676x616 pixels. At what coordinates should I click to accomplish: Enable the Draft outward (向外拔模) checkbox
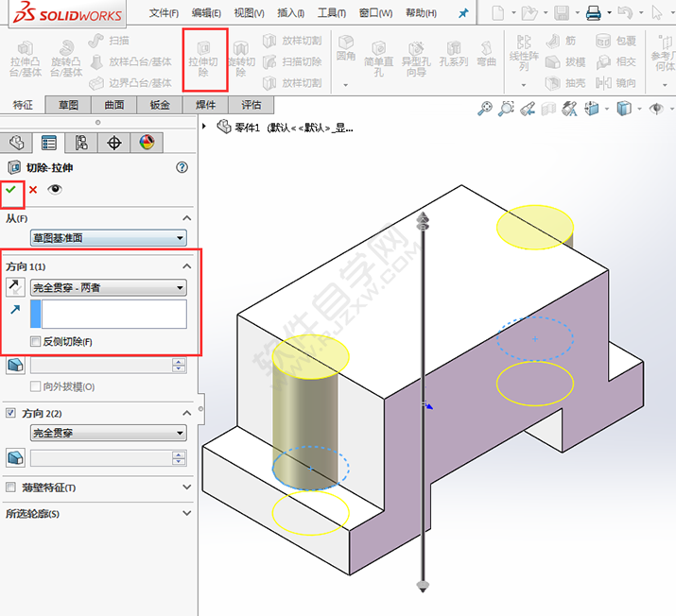(35, 386)
